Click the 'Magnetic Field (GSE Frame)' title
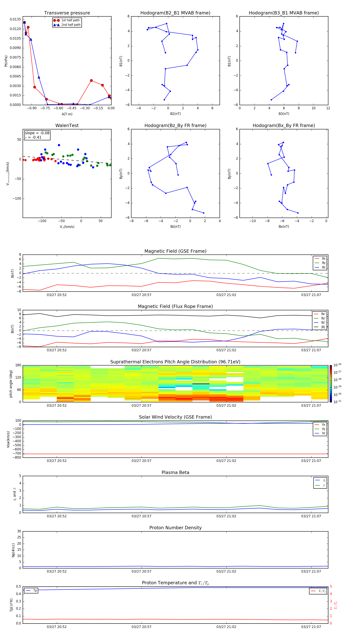 pyautogui.click(x=175, y=251)
